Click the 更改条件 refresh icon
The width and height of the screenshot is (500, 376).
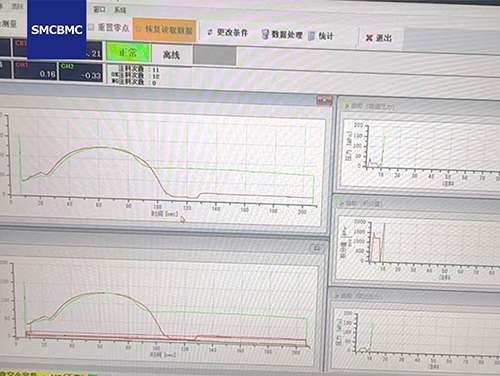(x=210, y=32)
